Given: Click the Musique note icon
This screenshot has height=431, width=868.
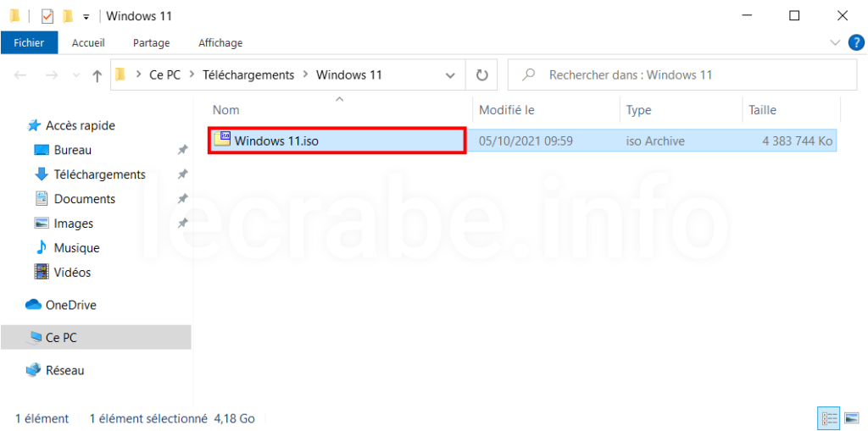Looking at the screenshot, I should (42, 248).
